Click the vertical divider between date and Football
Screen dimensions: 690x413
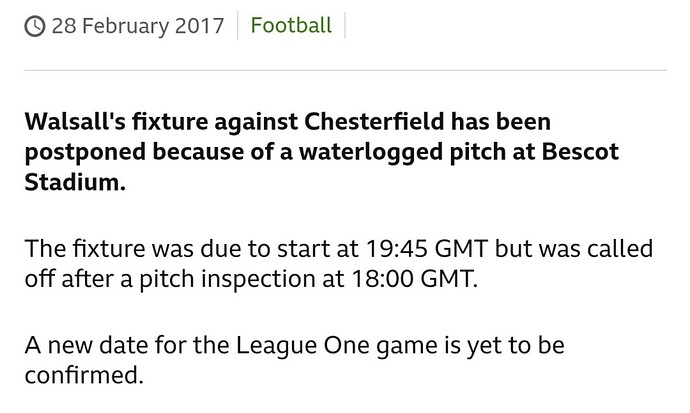tap(238, 26)
